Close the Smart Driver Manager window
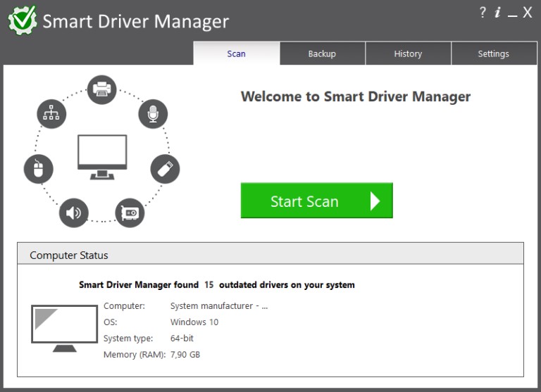This screenshot has height=392, width=541. tap(527, 13)
